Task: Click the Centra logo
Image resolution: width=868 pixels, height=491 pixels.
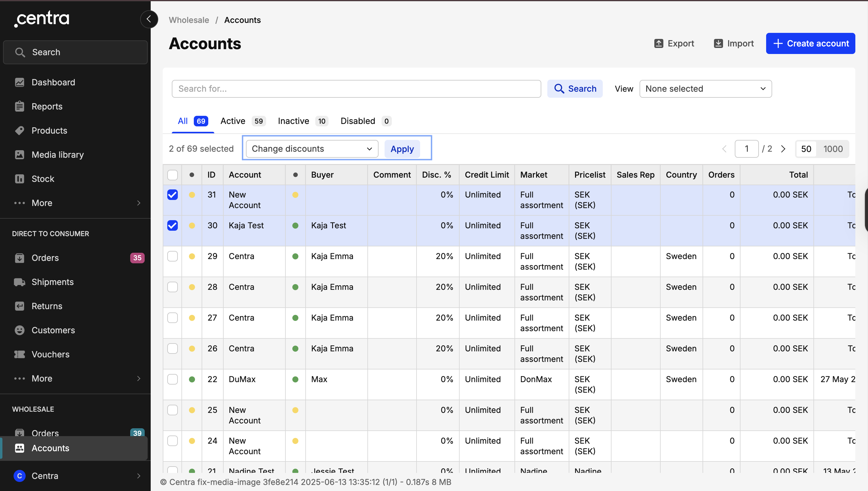Action: pyautogui.click(x=42, y=18)
